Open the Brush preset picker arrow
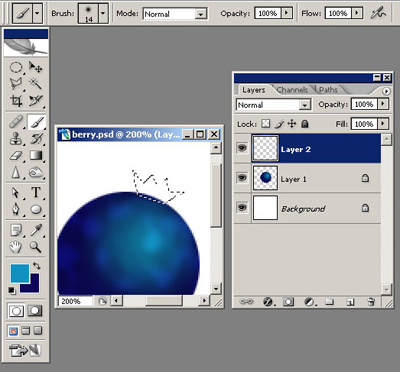The height and width of the screenshot is (372, 400). point(103,13)
